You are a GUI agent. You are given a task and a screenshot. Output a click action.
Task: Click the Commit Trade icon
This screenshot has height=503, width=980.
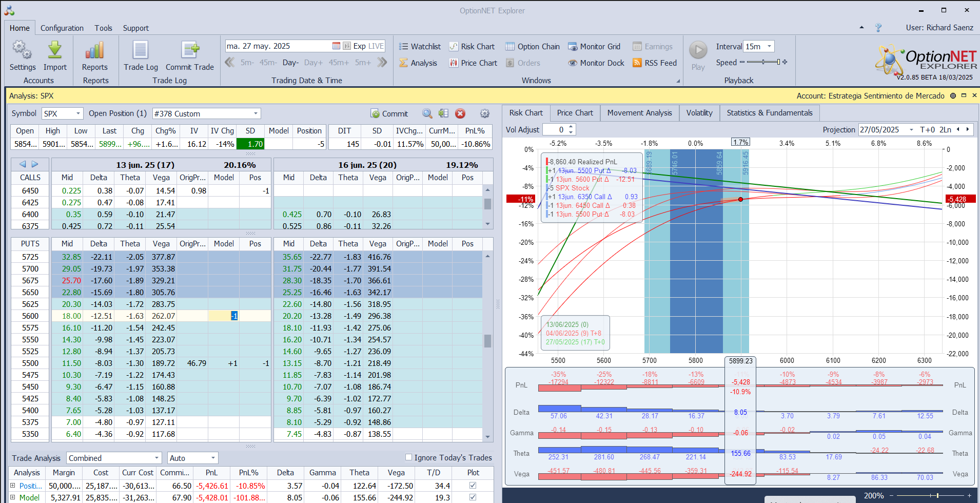(x=190, y=50)
